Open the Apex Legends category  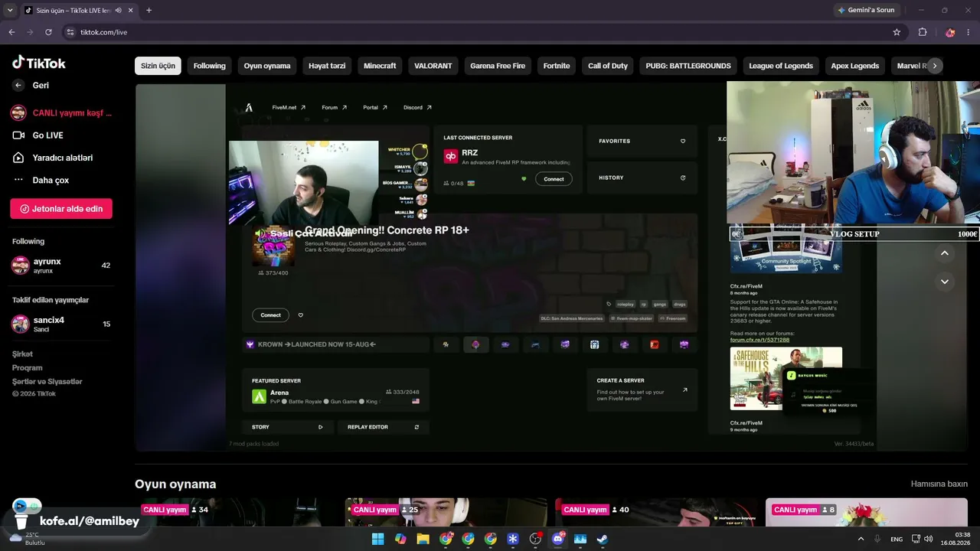[x=855, y=66]
